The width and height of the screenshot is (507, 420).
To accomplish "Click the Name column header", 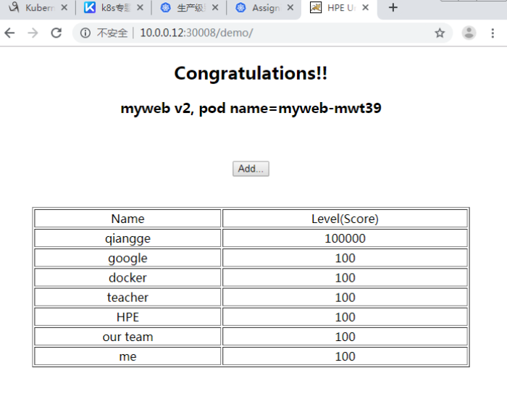I will coord(127,219).
